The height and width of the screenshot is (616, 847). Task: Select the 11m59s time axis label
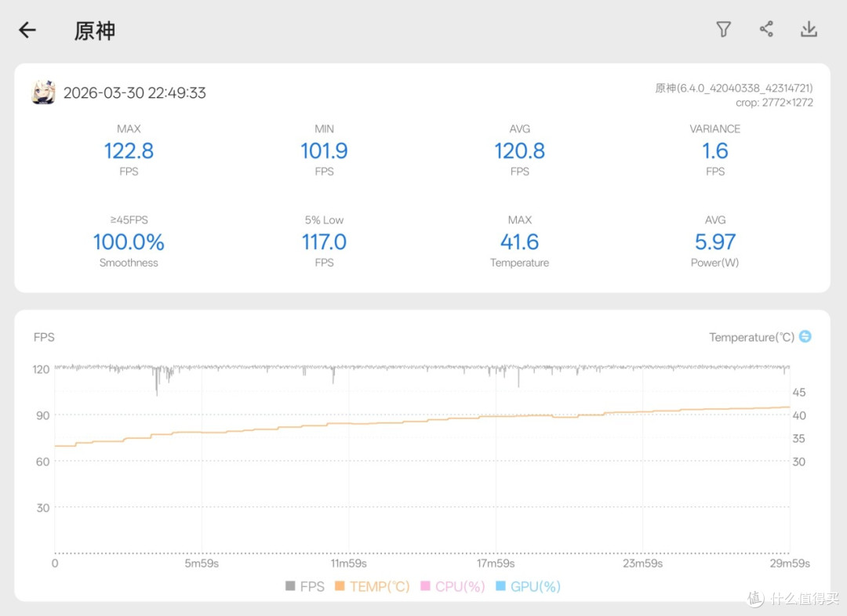click(x=348, y=563)
